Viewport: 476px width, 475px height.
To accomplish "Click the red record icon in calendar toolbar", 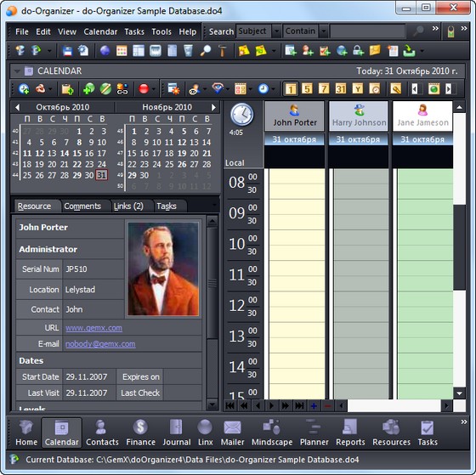I will click(144, 89).
